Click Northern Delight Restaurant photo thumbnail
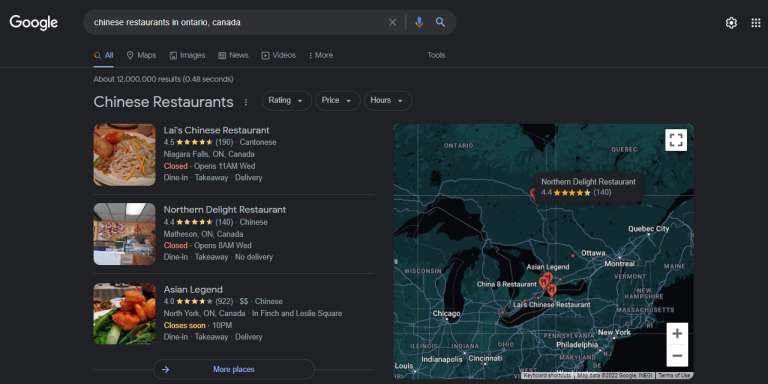Viewport: 768px width, 384px height. tap(125, 234)
